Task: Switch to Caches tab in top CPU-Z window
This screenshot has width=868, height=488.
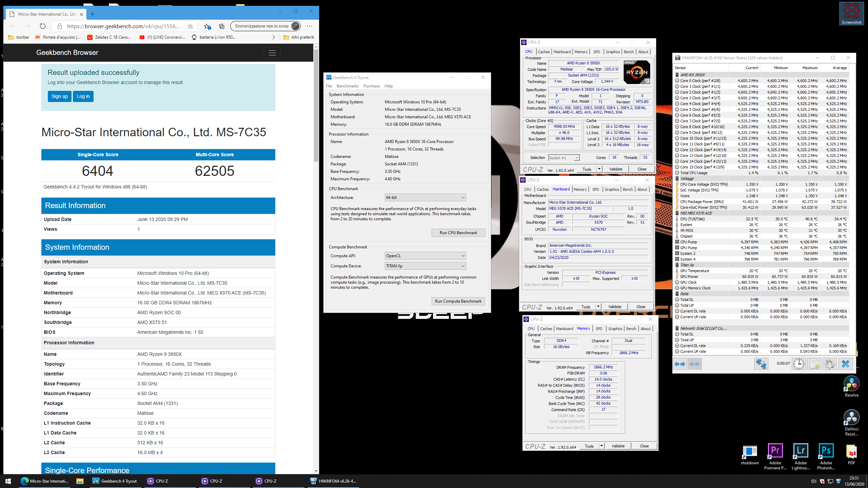Action: (544, 52)
